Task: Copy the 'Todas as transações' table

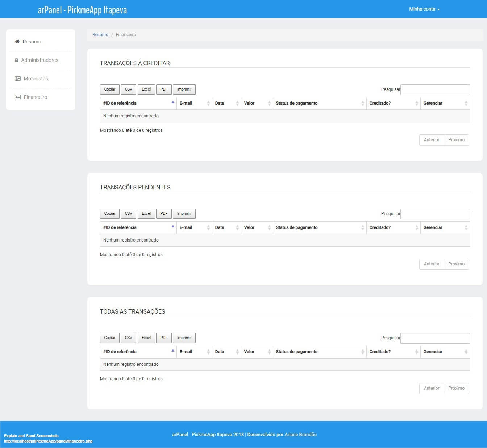Action: tap(110, 338)
